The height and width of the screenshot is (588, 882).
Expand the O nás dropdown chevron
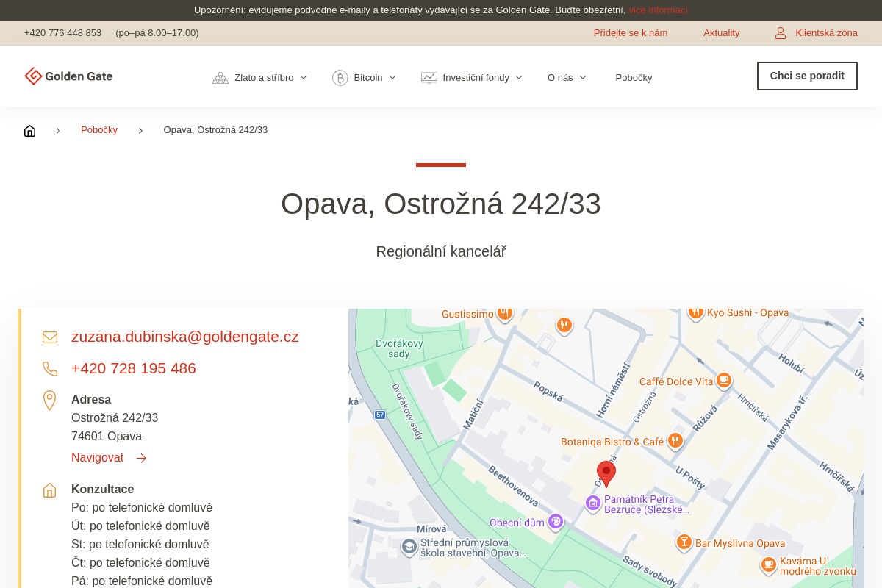pos(583,78)
